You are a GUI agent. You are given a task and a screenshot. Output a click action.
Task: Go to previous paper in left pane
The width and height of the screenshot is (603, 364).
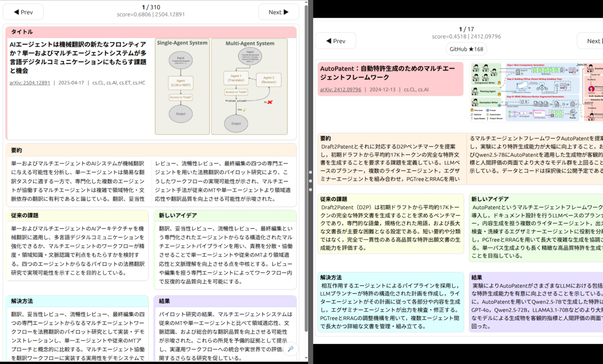tap(23, 12)
